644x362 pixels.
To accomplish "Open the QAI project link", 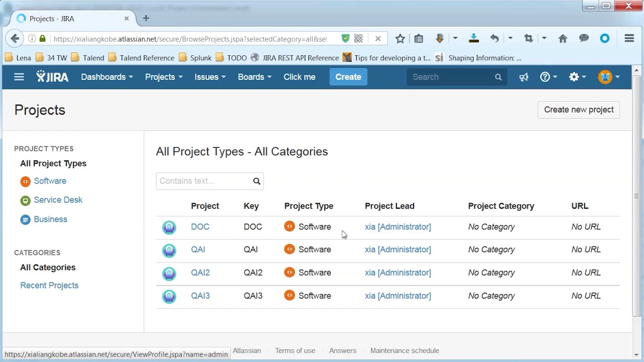I will click(198, 249).
